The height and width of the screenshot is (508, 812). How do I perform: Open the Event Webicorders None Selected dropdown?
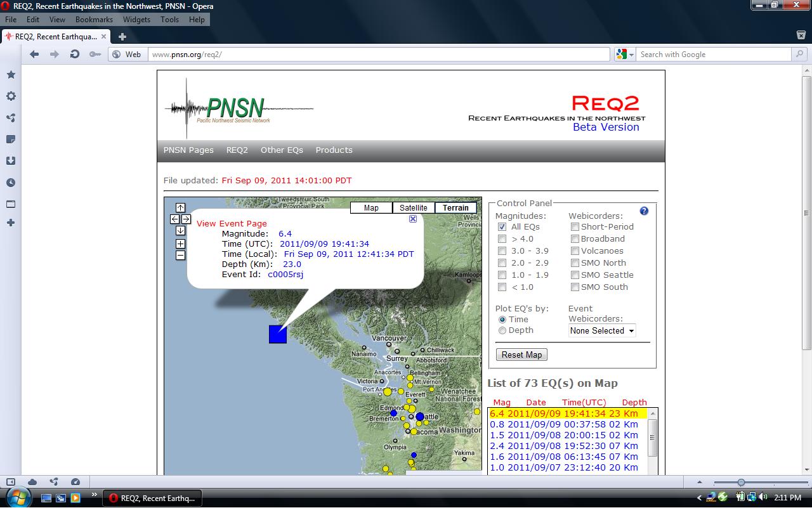(601, 330)
